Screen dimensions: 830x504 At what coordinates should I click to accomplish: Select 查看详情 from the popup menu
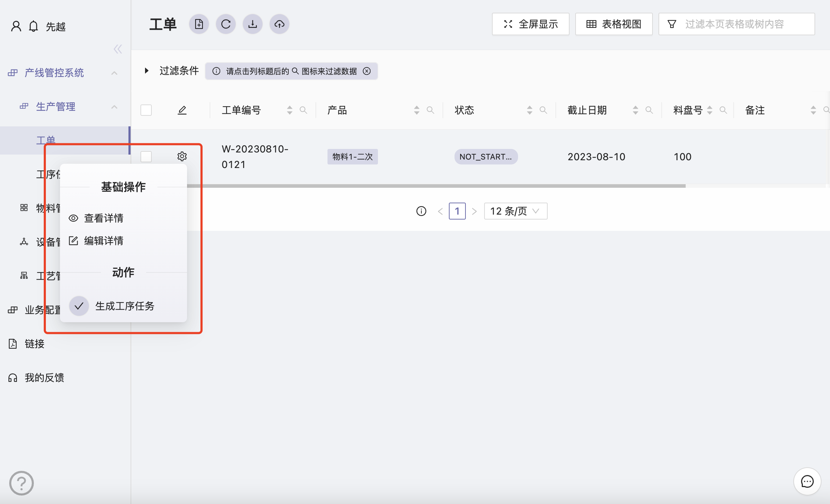[103, 218]
